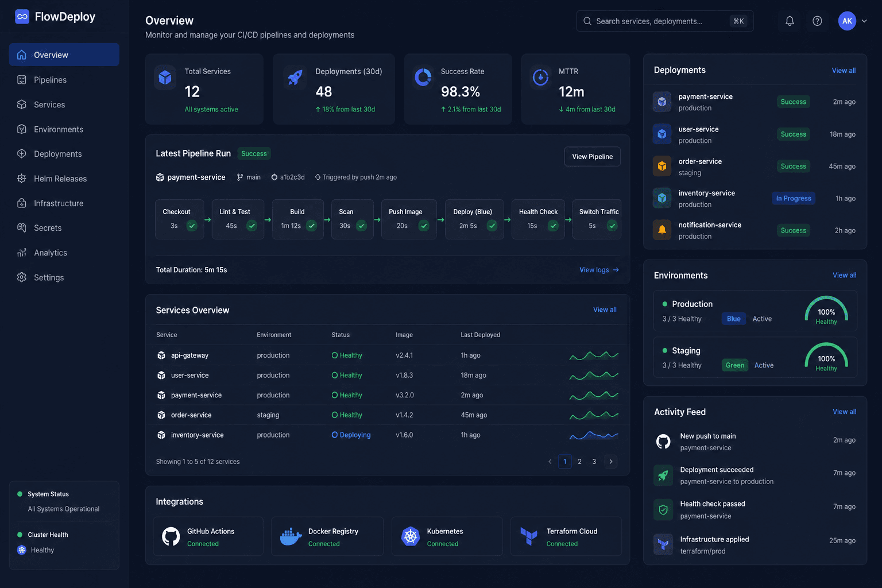This screenshot has height=588, width=882.
Task: Click api-gateway service row icon
Action: point(161,355)
